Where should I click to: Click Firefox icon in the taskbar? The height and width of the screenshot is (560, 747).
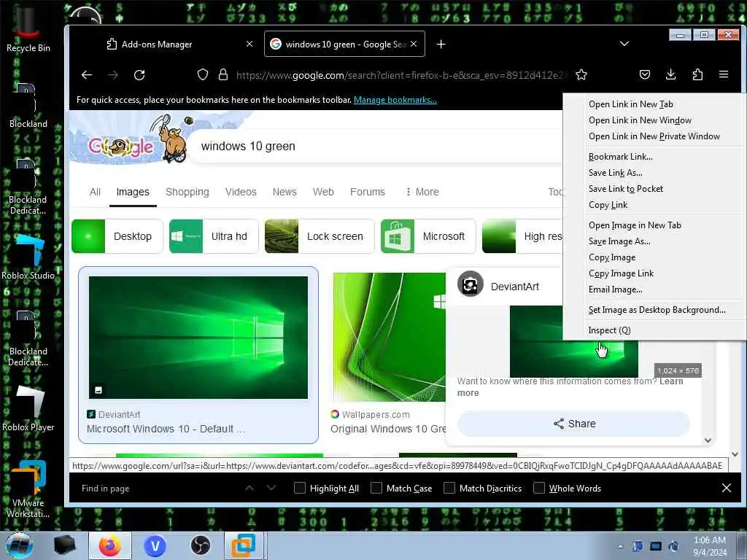(109, 545)
